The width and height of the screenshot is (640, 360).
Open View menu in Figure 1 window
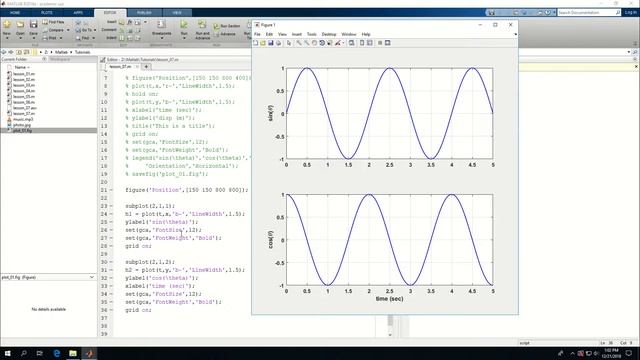click(282, 34)
